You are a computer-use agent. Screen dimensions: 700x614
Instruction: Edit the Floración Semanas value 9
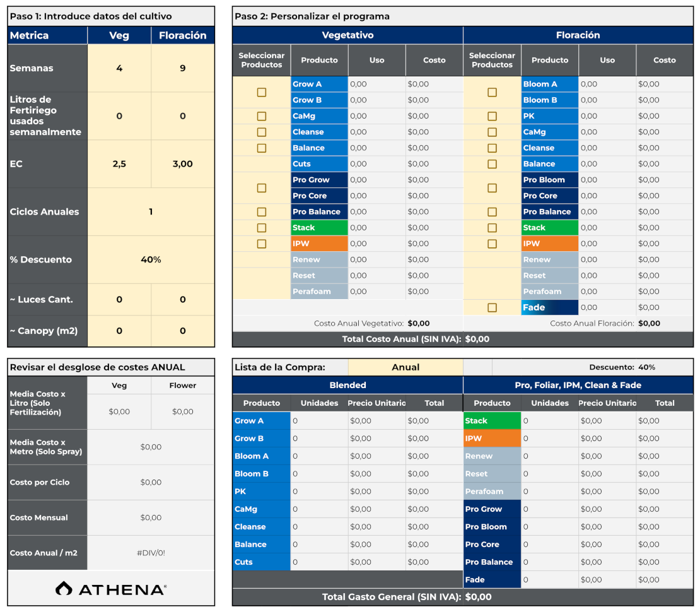pos(183,68)
